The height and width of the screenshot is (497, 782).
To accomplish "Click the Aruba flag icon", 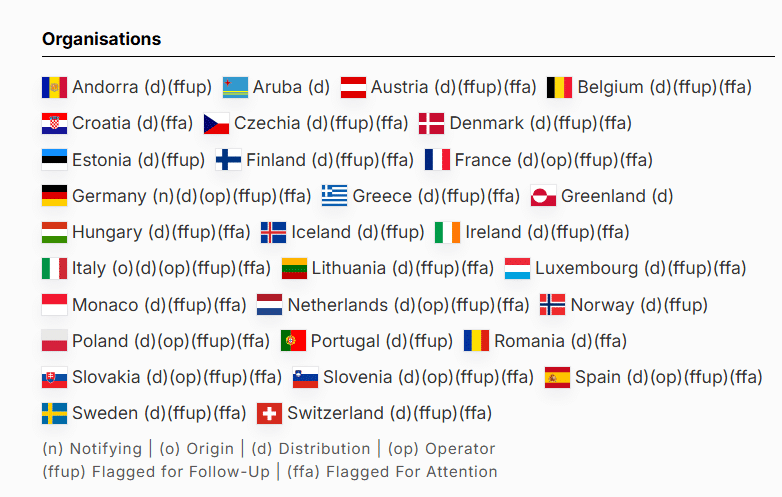I will click(x=235, y=87).
